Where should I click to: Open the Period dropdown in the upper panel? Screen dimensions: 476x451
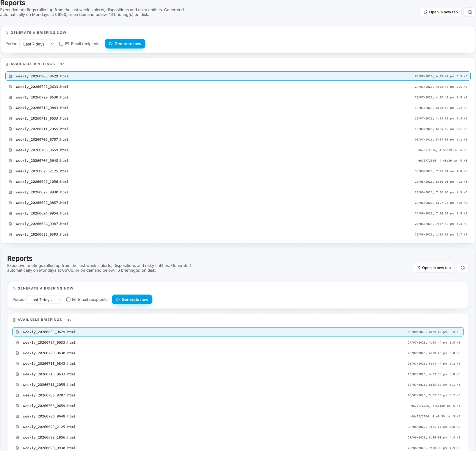tap(37, 44)
